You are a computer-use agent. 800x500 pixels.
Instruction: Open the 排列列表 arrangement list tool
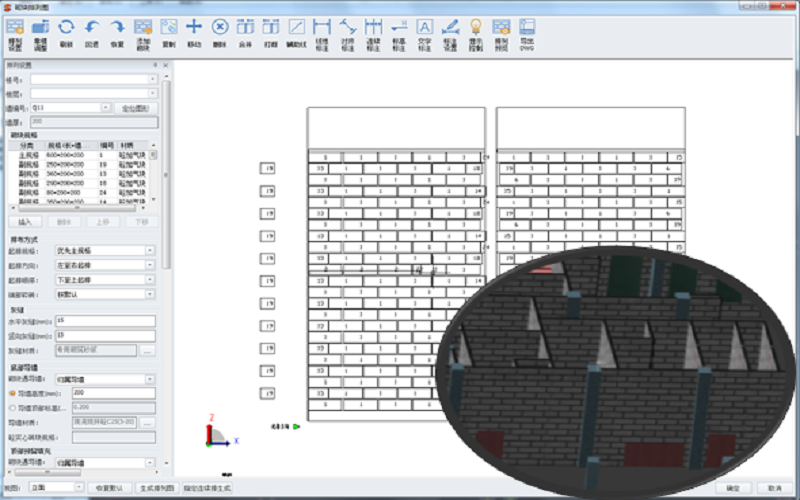[502, 35]
